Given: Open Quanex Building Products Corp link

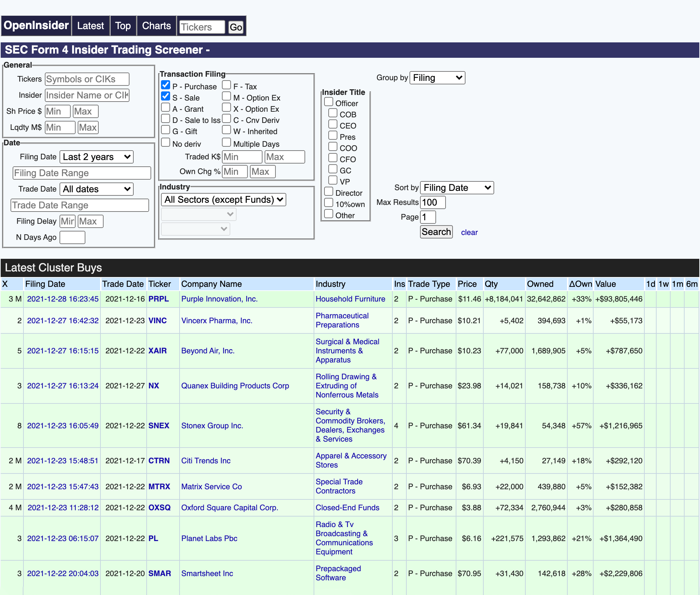Looking at the screenshot, I should click(x=235, y=386).
